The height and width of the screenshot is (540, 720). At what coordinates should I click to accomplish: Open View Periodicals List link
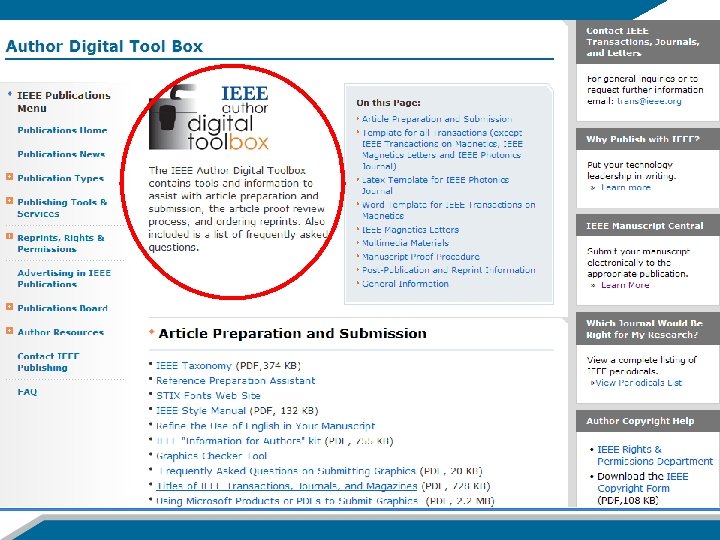tap(639, 382)
